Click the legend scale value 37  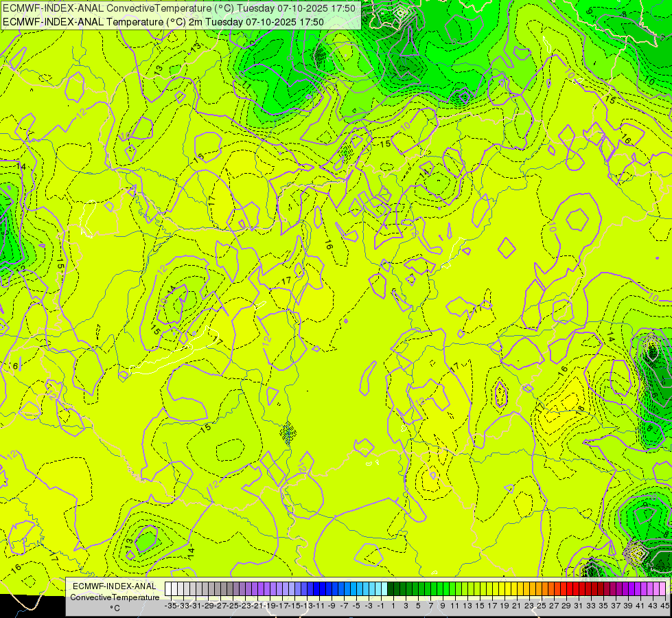pyautogui.click(x=616, y=606)
